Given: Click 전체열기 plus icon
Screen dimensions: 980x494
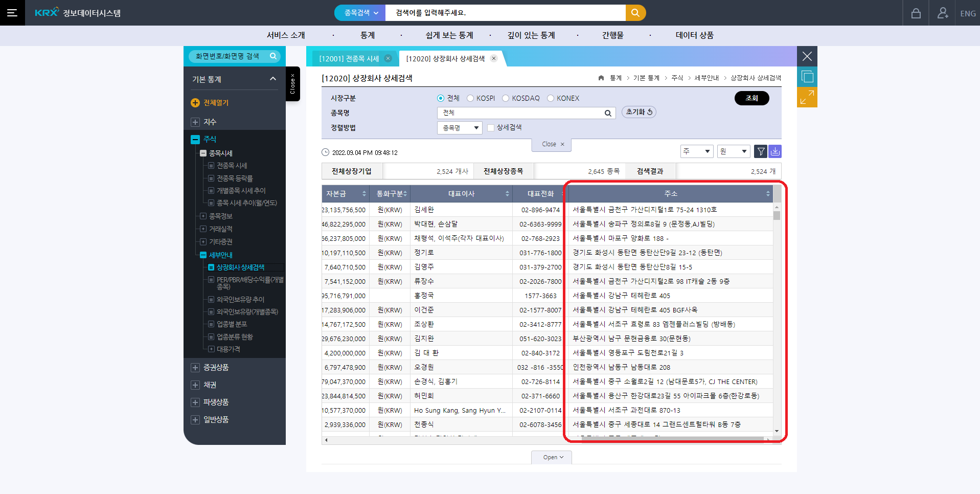Looking at the screenshot, I should [195, 103].
